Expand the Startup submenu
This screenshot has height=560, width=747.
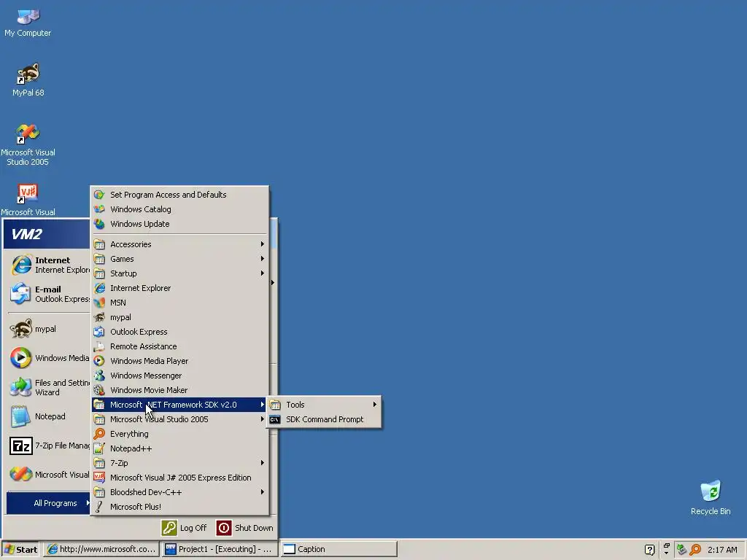(x=180, y=273)
